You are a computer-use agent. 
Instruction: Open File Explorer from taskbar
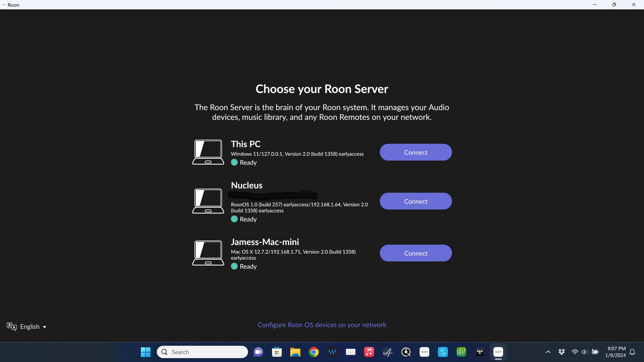295,352
